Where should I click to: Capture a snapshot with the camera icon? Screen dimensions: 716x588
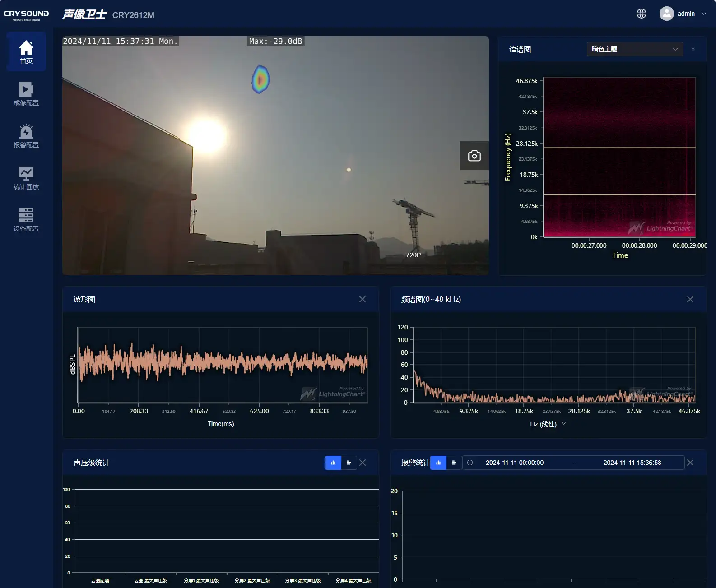coord(474,156)
